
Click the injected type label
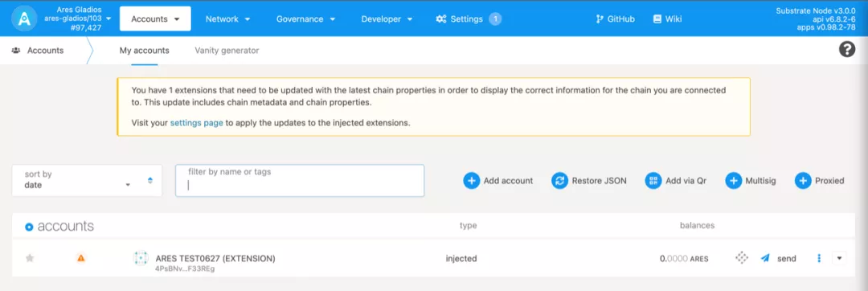pyautogui.click(x=461, y=258)
